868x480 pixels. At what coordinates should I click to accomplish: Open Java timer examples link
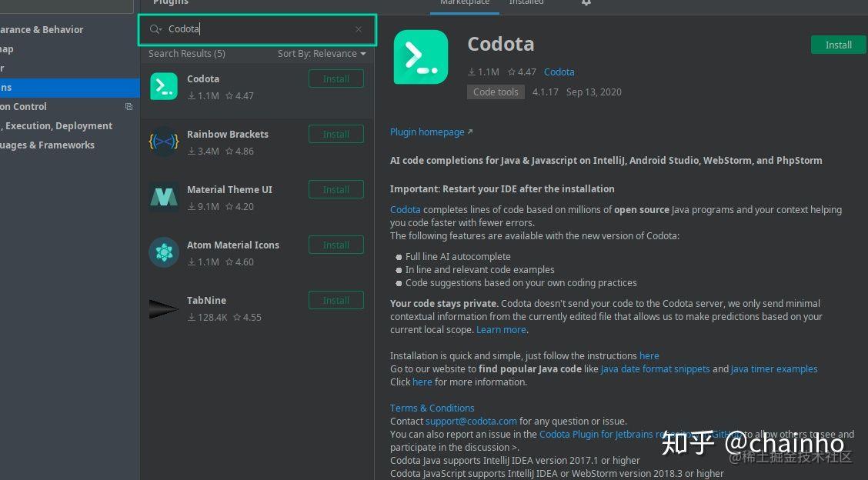(774, 368)
